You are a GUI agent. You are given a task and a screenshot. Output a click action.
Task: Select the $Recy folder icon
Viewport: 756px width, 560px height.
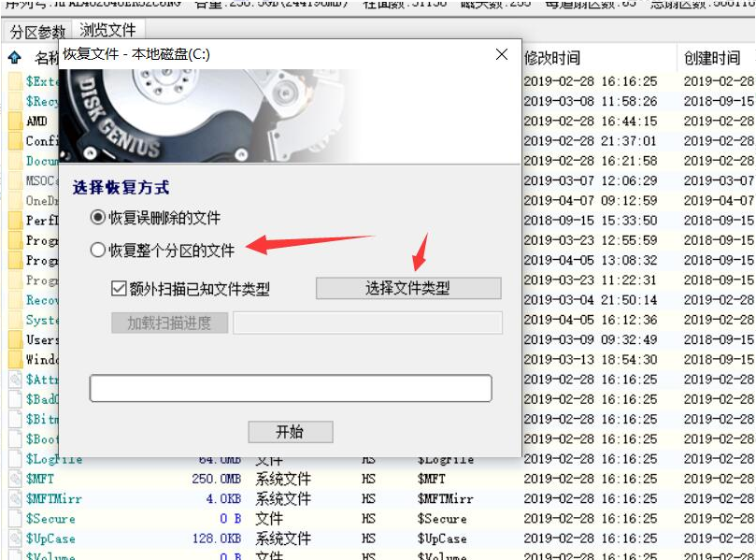(x=16, y=101)
